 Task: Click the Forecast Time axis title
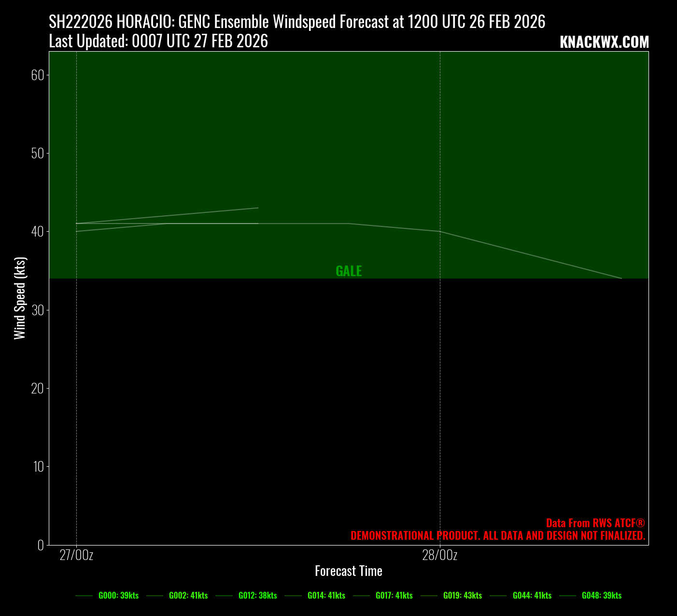(x=349, y=571)
